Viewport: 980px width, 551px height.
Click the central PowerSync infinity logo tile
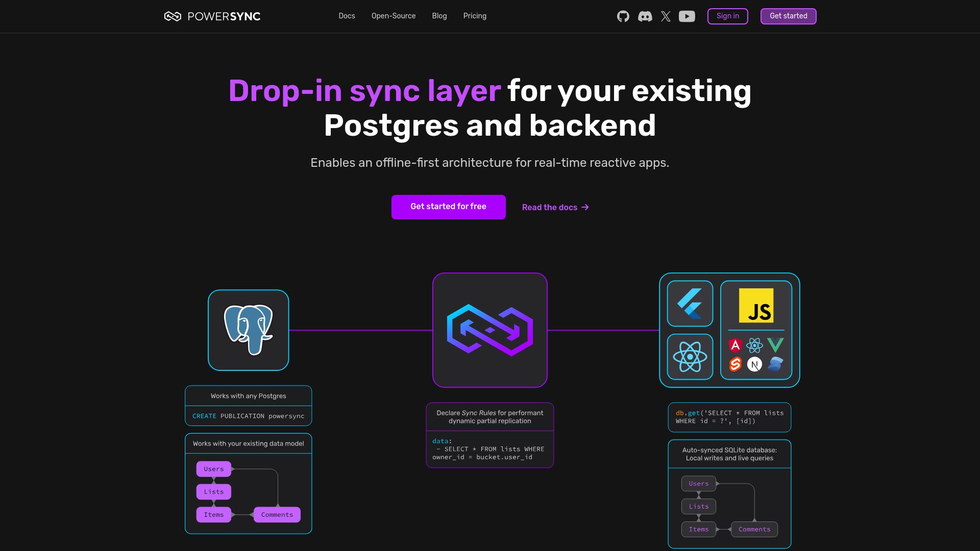coord(490,330)
